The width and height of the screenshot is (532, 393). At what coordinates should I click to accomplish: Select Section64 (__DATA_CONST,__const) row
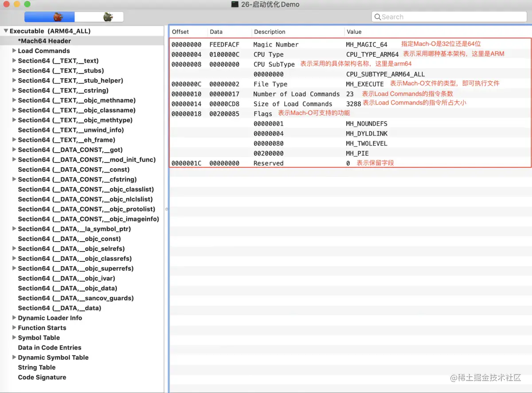[x=82, y=169]
